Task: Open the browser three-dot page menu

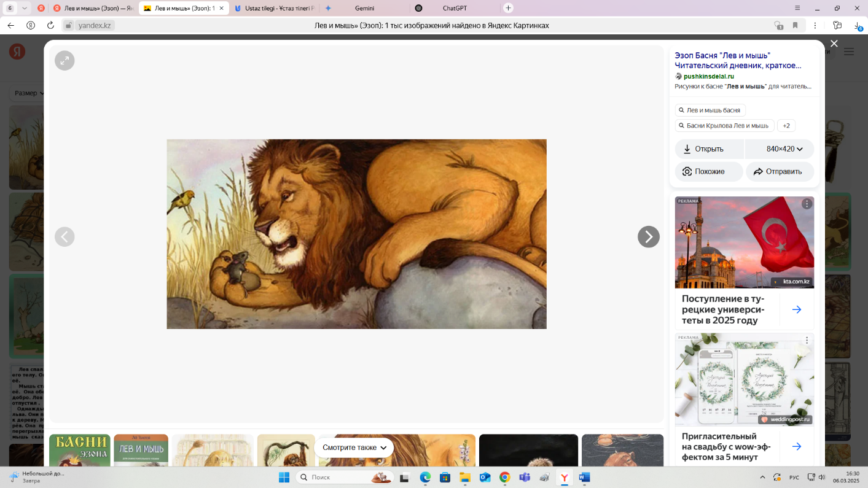Action: click(815, 25)
